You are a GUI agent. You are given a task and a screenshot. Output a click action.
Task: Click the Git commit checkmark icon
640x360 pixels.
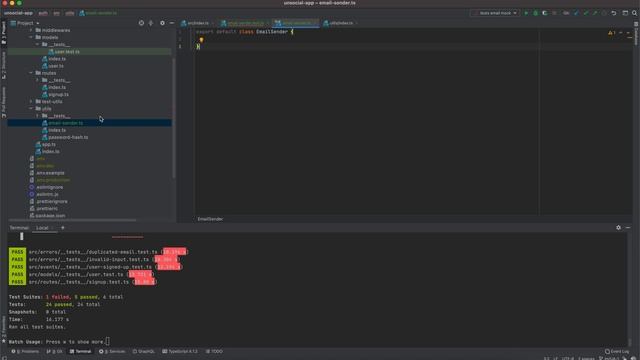[x=586, y=13]
